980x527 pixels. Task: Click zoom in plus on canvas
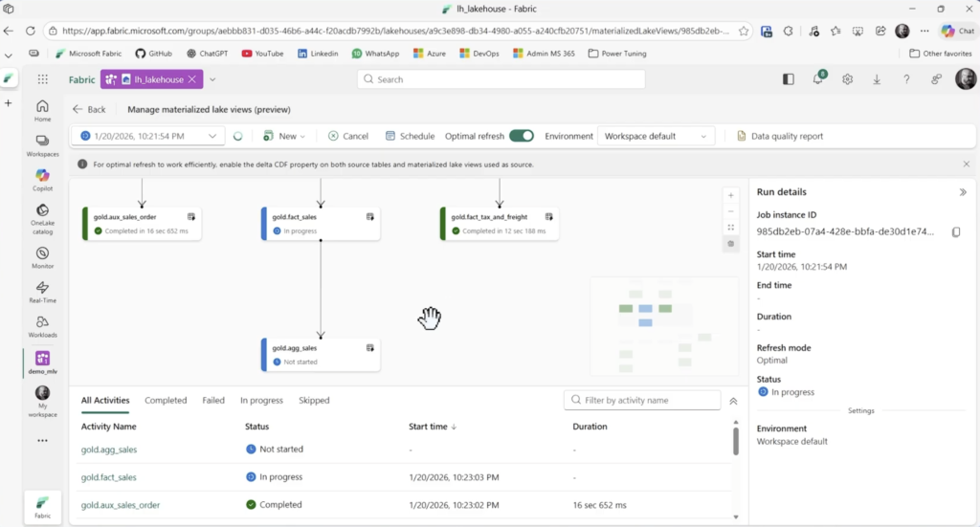731,195
